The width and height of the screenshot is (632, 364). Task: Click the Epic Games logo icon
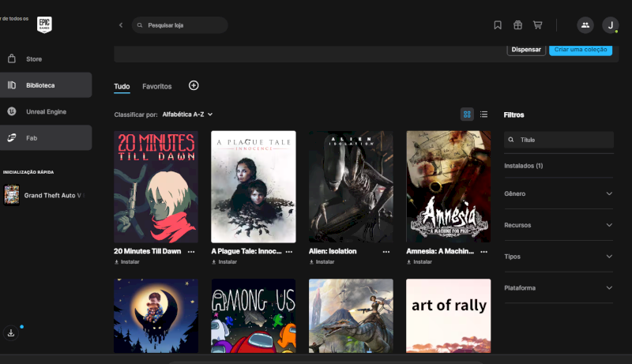tap(44, 24)
